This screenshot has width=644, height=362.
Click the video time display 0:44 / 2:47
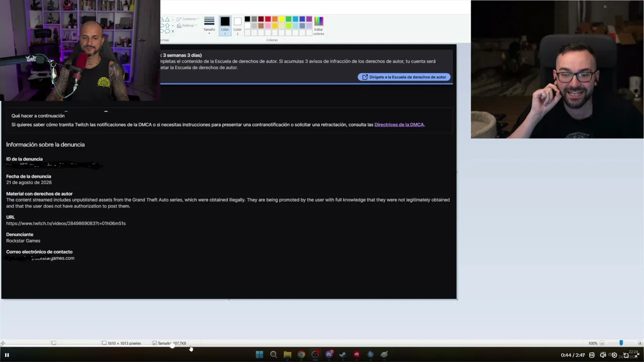point(573,355)
